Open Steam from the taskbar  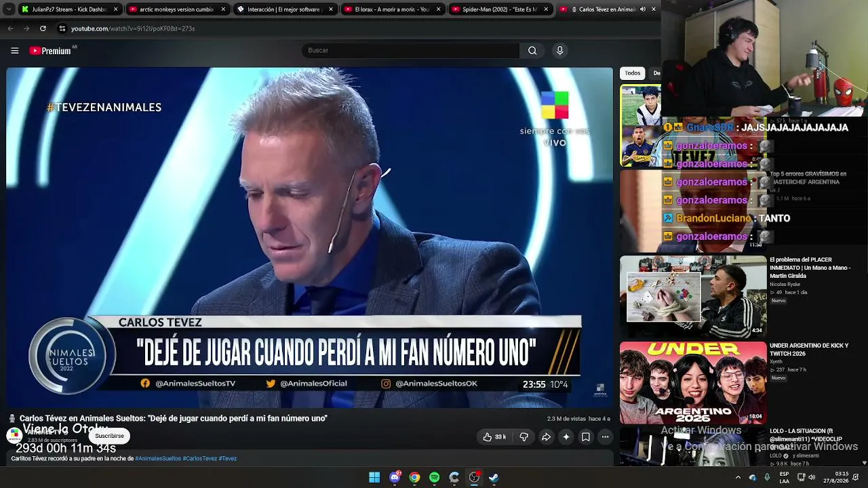point(494,477)
